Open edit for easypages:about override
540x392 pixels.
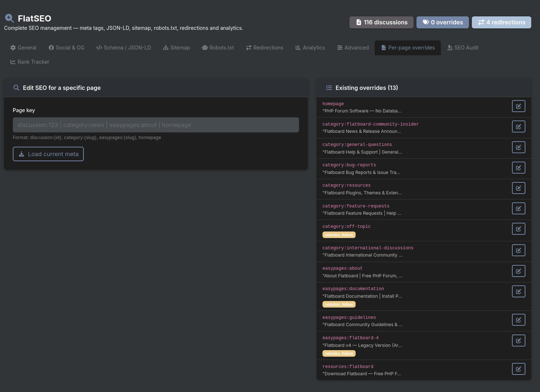pos(518,271)
